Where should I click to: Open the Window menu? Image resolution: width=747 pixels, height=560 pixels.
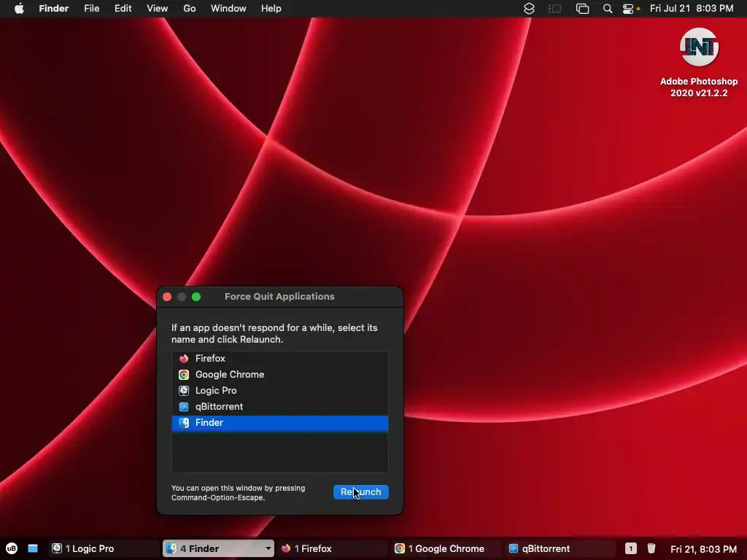pyautogui.click(x=228, y=9)
